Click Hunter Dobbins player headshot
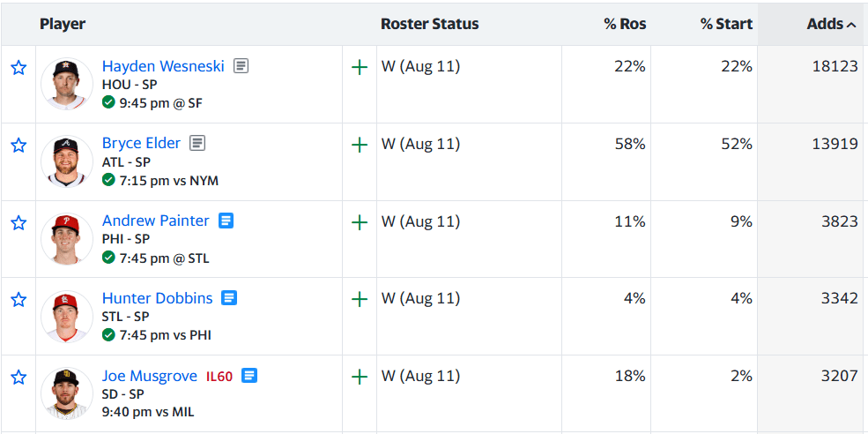The height and width of the screenshot is (434, 868). point(66,317)
